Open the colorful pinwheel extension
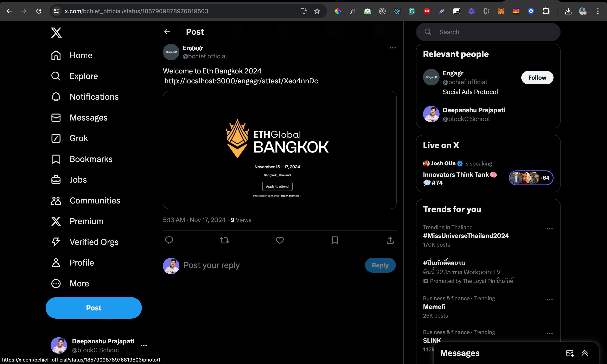Viewport: 607px width, 364px height. [x=338, y=11]
